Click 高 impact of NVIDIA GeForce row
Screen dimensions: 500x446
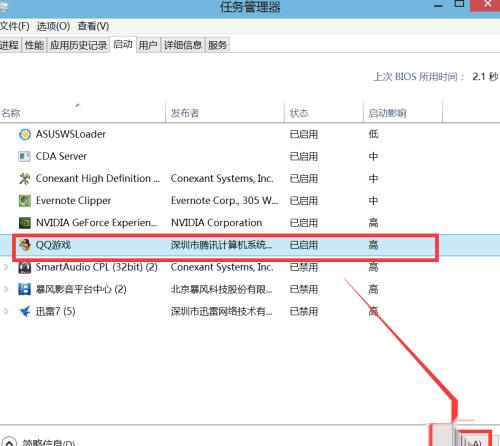(x=373, y=223)
